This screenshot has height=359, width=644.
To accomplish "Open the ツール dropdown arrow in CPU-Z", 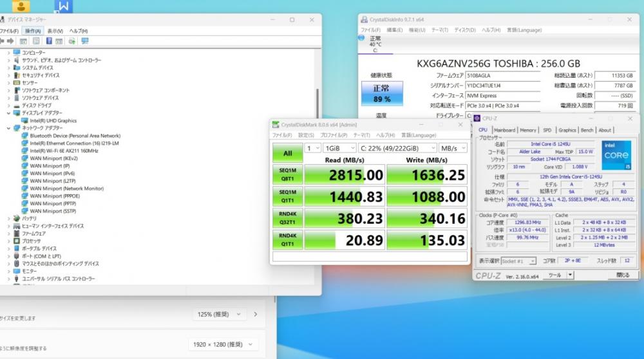I will (571, 275).
